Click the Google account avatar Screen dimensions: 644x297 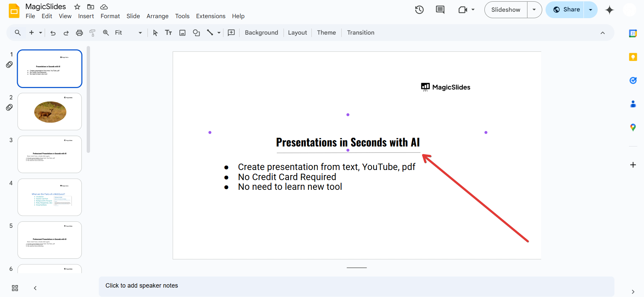pos(629,10)
